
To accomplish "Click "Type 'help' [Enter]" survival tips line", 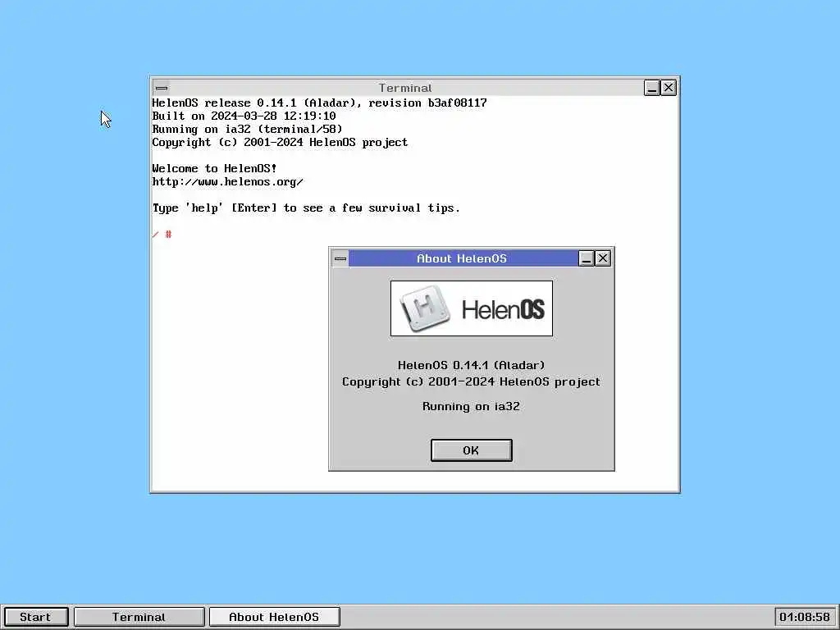I will [306, 208].
